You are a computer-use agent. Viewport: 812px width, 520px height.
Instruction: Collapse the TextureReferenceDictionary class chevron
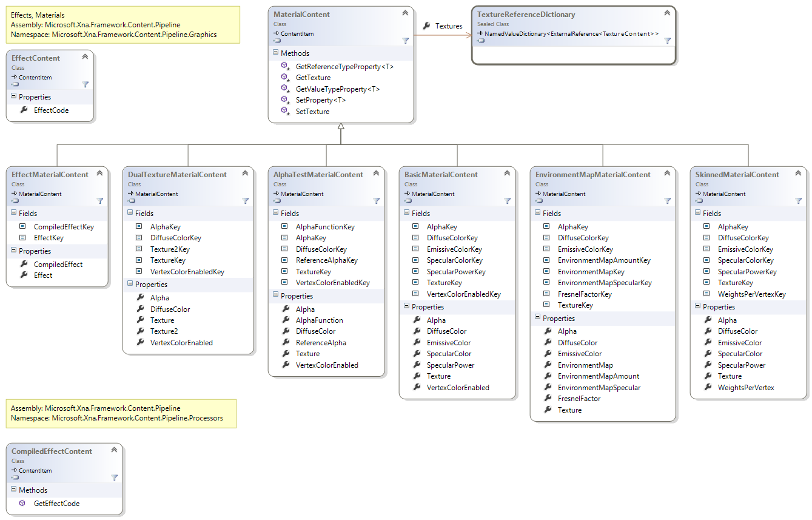click(x=667, y=13)
